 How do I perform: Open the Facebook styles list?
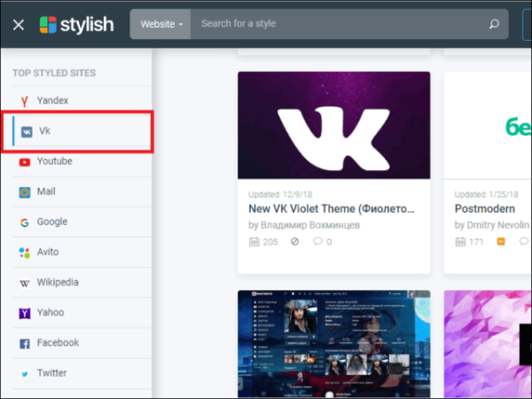pos(82,343)
